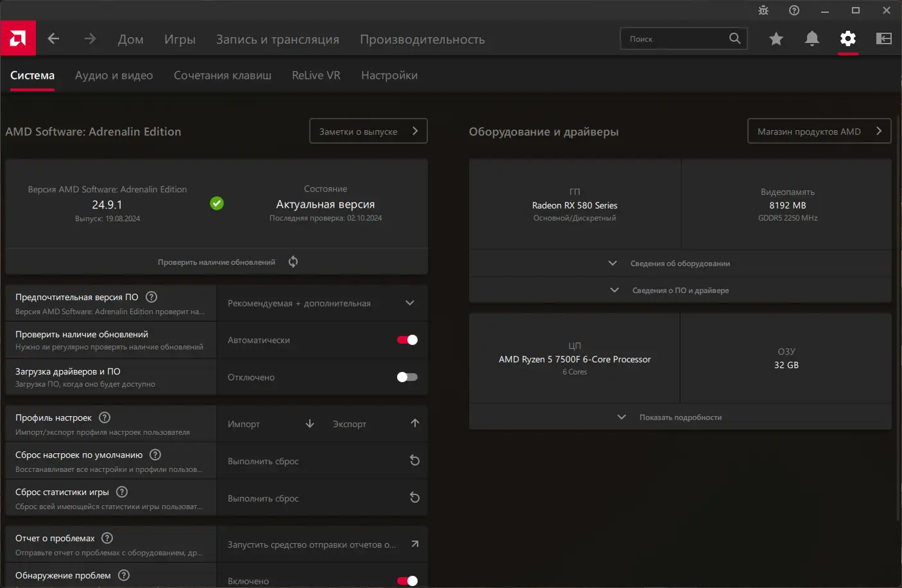Click the Экспорт upload arrow icon
The width and height of the screenshot is (902, 588).
pyautogui.click(x=414, y=423)
